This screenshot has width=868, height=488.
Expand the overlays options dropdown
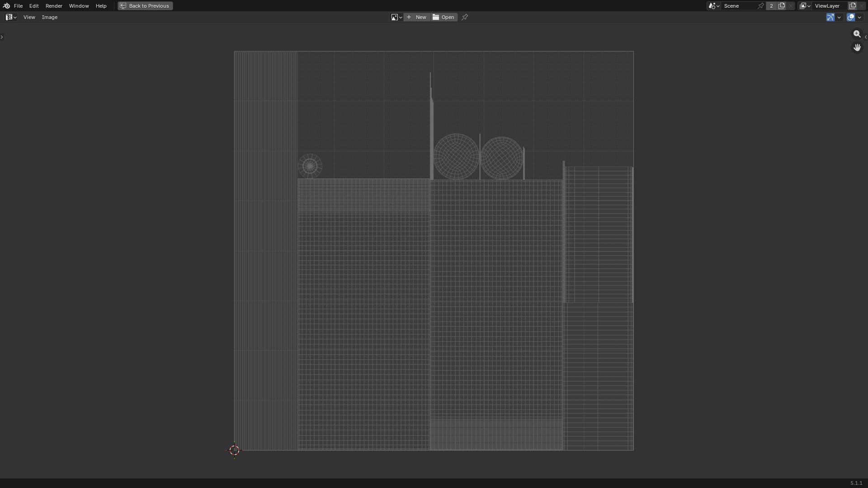(859, 17)
